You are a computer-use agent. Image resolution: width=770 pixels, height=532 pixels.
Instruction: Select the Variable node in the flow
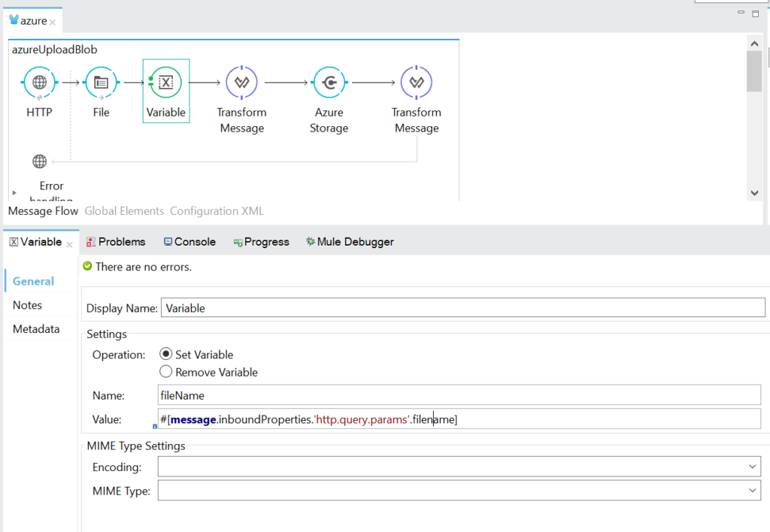pyautogui.click(x=165, y=83)
